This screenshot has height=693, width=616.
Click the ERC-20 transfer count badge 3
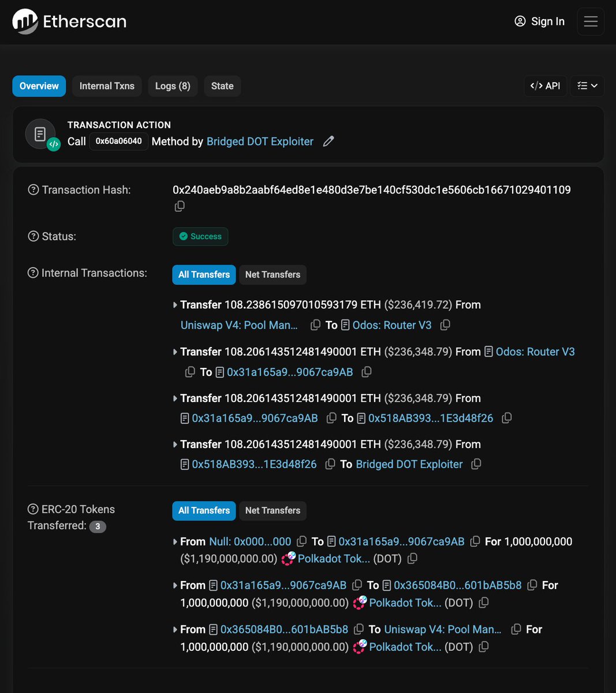(x=98, y=526)
